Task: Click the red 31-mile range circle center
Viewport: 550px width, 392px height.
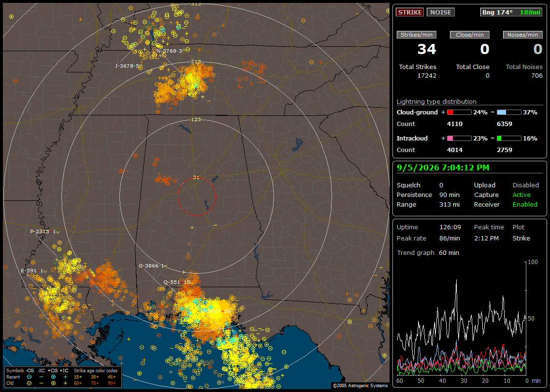Action: tap(196, 196)
